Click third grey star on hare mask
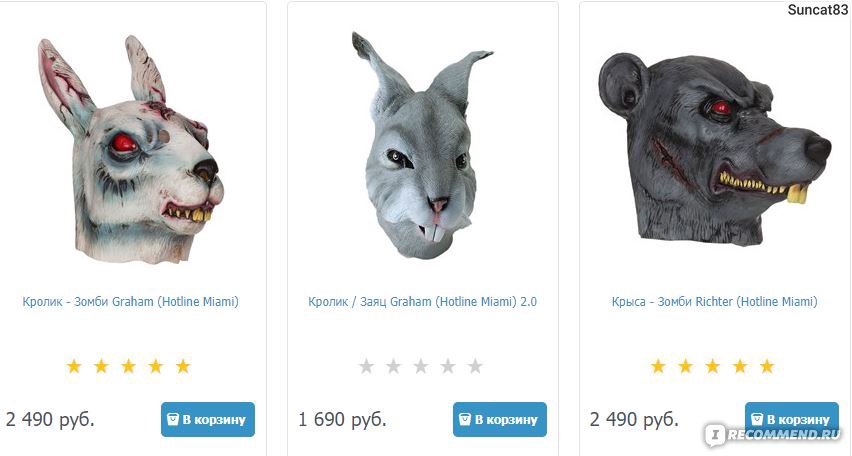This screenshot has height=456, width=852. [x=421, y=366]
